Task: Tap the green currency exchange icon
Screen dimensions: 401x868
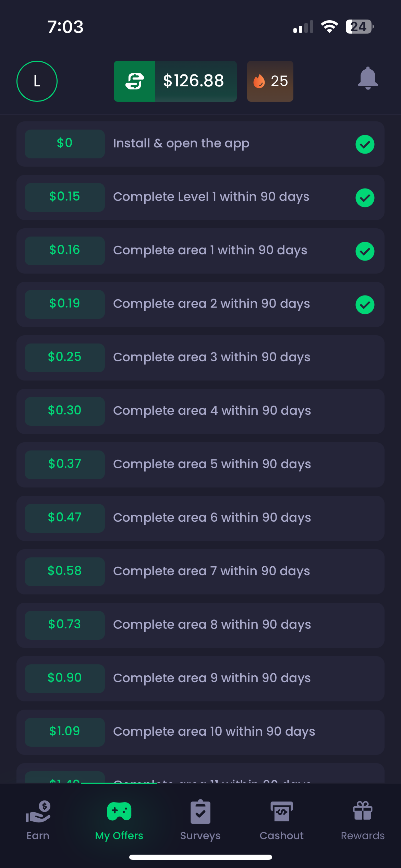Action: [134, 81]
